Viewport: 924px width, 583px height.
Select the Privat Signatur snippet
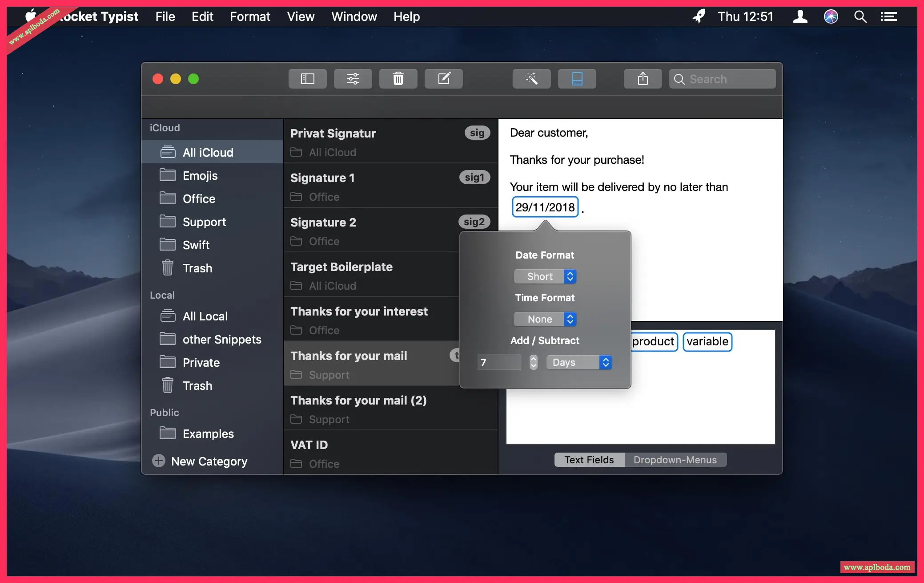tap(390, 141)
